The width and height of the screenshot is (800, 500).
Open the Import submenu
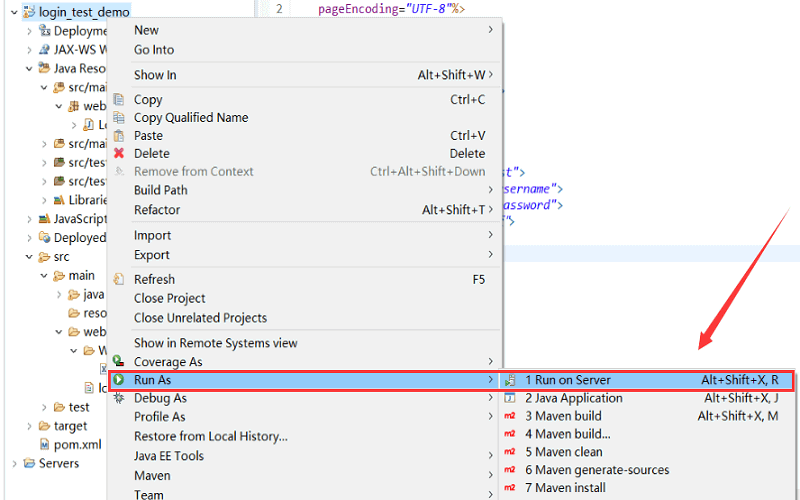point(305,235)
